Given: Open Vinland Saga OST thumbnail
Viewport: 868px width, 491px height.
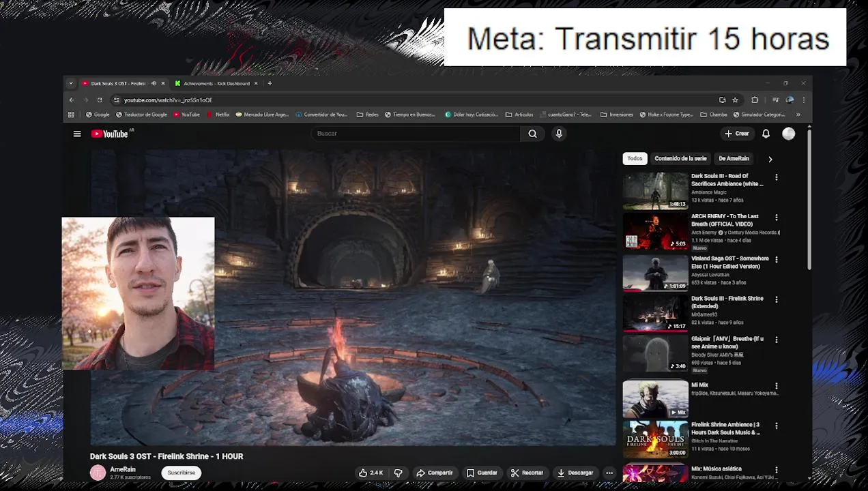Looking at the screenshot, I should (655, 272).
